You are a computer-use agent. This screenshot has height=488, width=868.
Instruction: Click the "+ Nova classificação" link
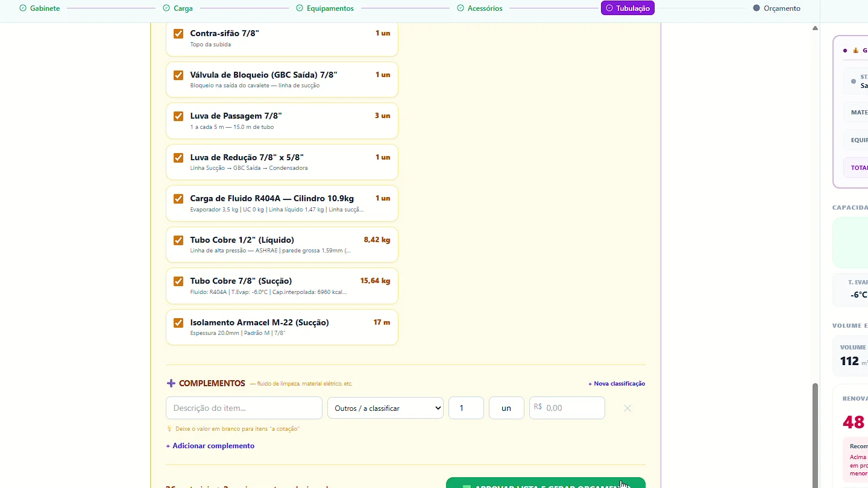pos(617,384)
